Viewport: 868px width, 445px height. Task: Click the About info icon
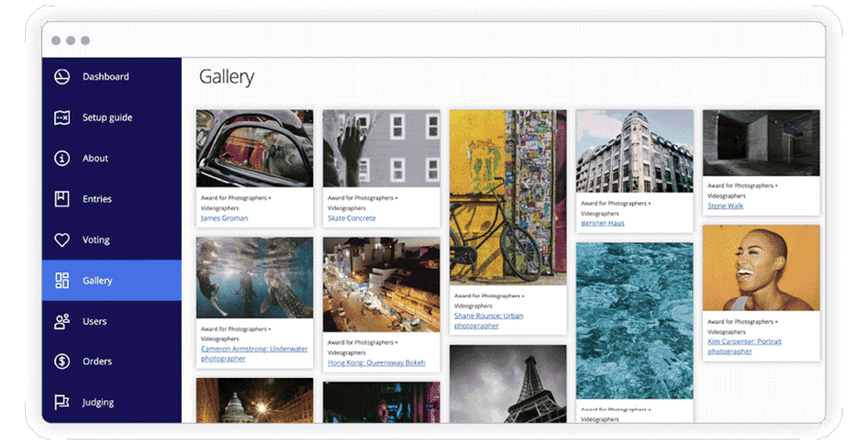pos(61,158)
